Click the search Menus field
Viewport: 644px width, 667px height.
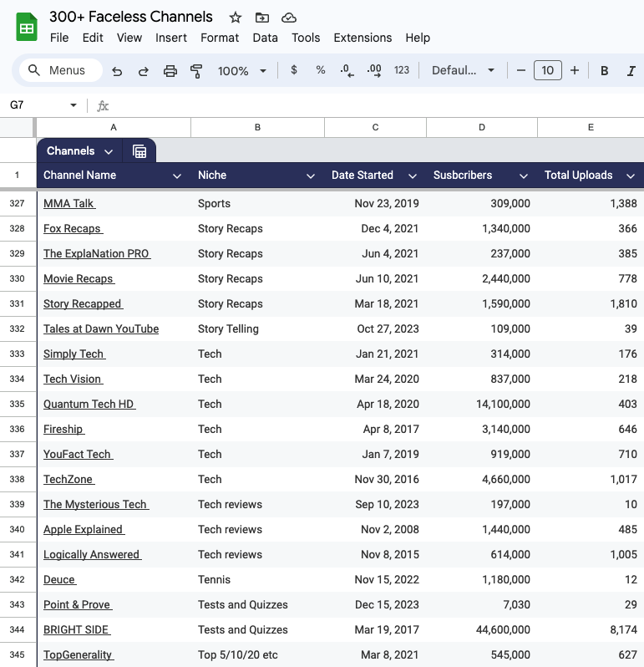[61, 70]
